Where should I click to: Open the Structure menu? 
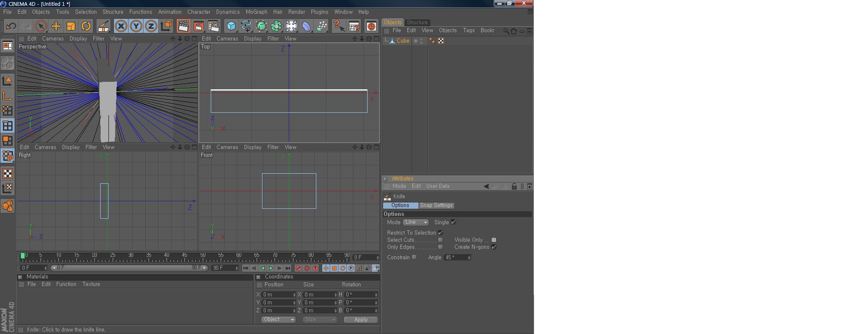[x=113, y=12]
